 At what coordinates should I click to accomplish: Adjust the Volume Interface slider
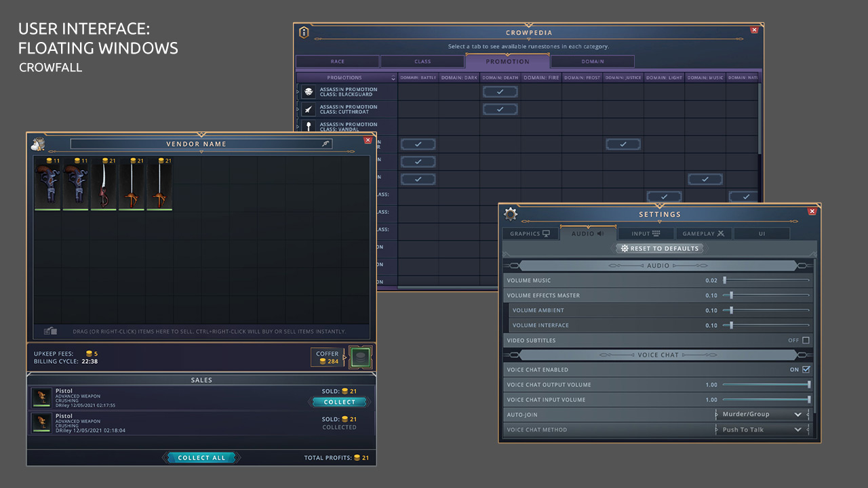766,325
